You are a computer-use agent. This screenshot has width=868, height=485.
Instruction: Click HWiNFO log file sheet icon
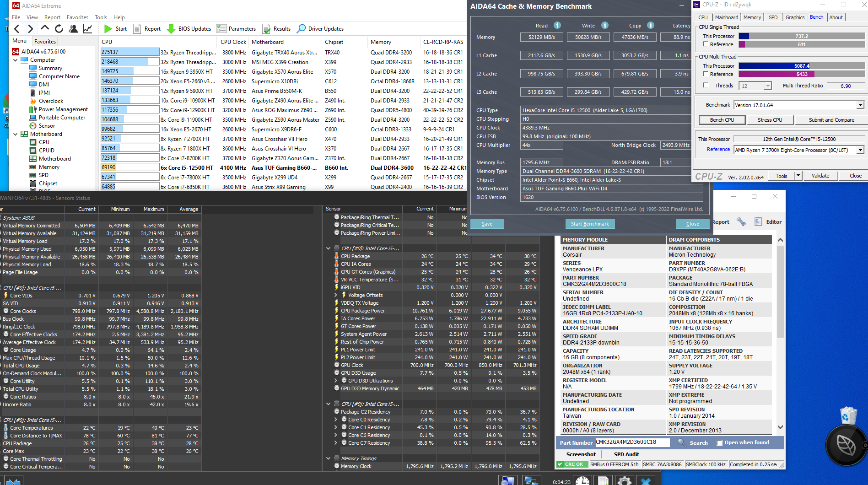tap(604, 480)
